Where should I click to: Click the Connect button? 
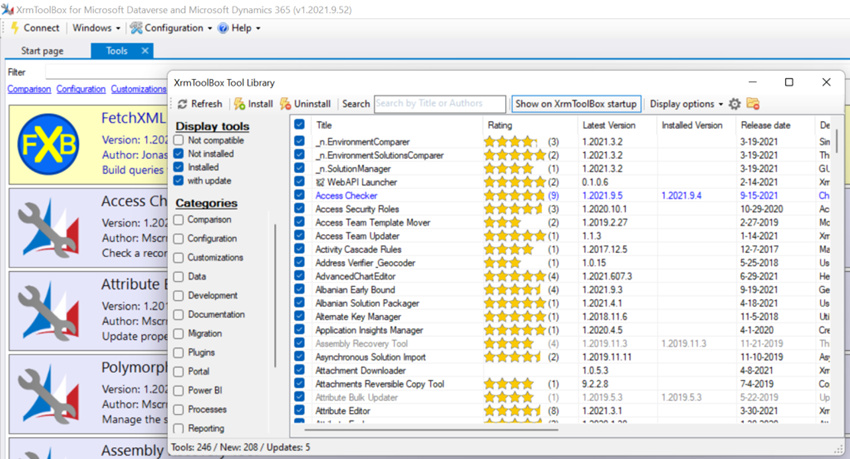pos(35,28)
